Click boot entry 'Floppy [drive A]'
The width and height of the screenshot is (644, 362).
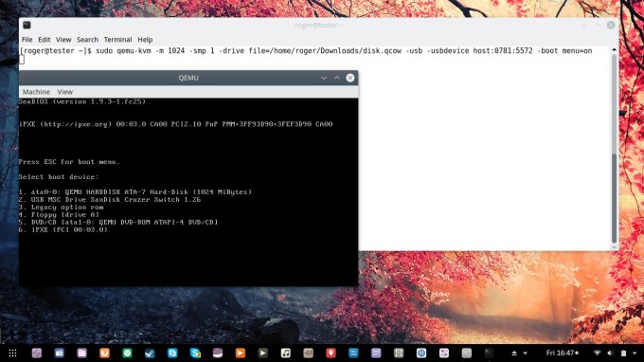pyautogui.click(x=59, y=214)
